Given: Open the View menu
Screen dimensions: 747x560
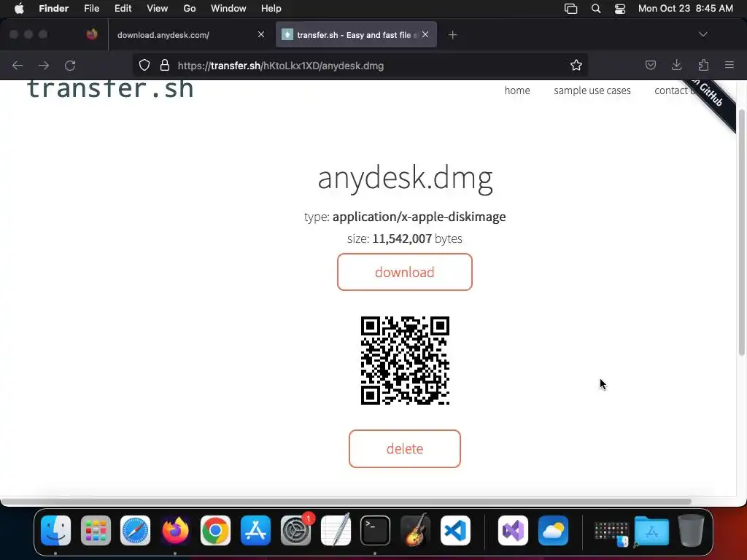Looking at the screenshot, I should [x=158, y=9].
